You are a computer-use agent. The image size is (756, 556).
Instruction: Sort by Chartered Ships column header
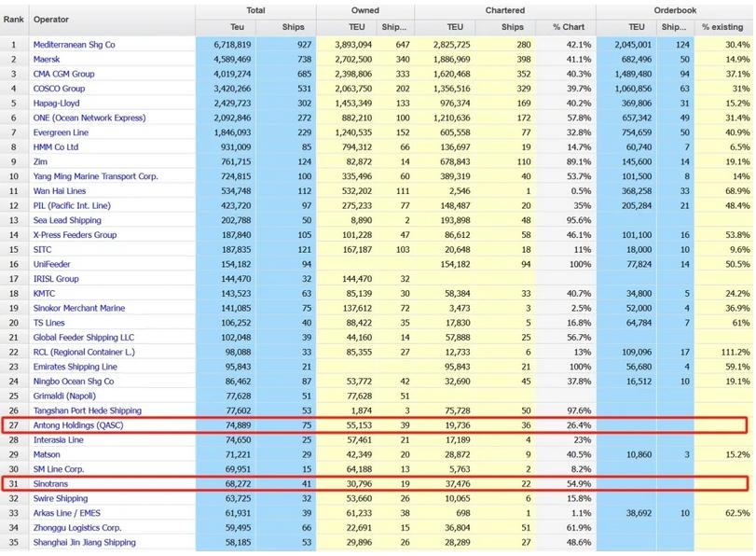point(512,27)
